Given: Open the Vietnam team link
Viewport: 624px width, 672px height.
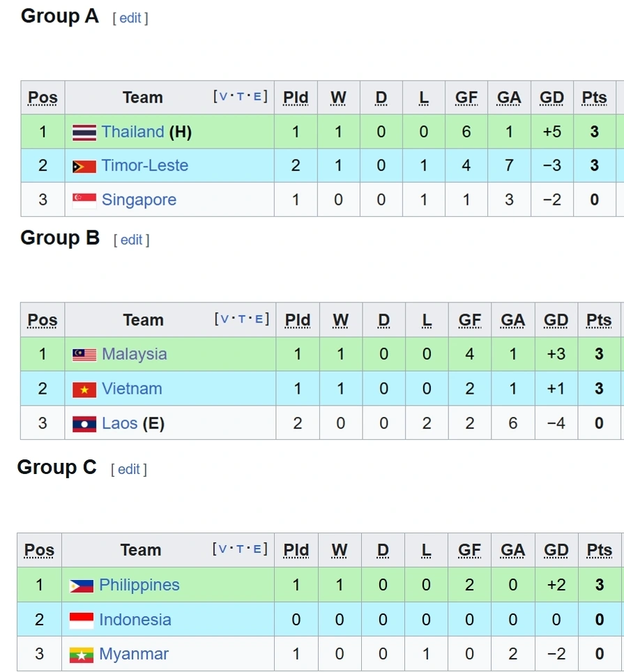Looking at the screenshot, I should click(132, 388).
